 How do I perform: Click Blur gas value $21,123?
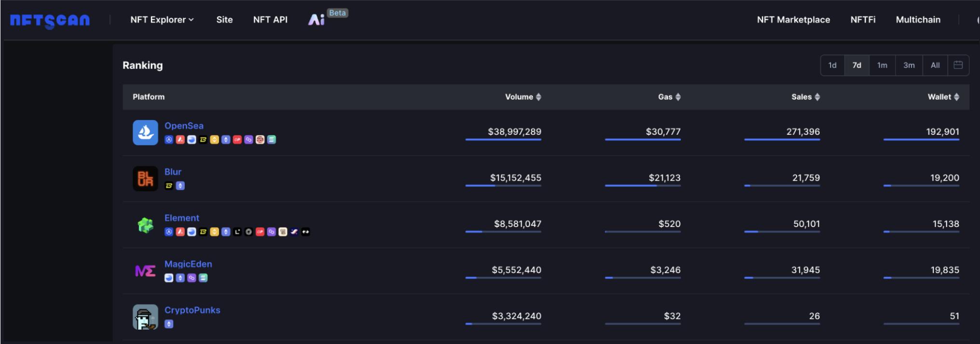(x=665, y=178)
